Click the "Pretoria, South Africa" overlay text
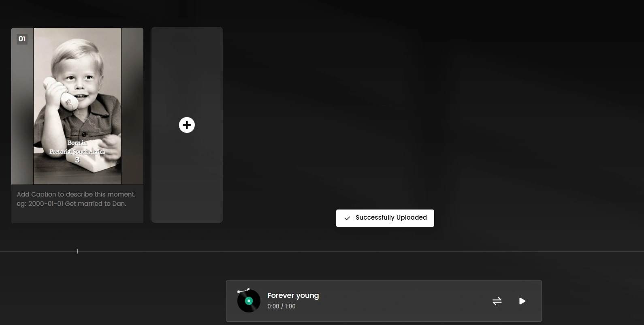Viewport: 644px width, 325px height. 77,152
